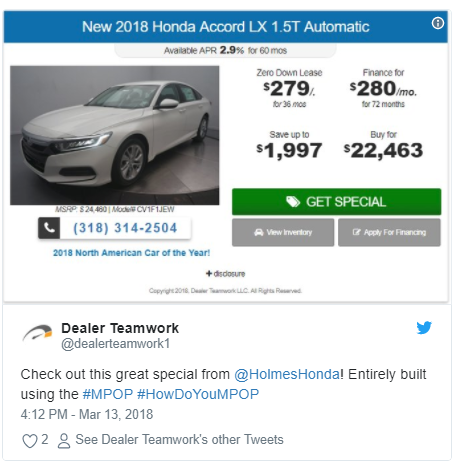Open See Dealer Teamwork's other Tweets
Viewport: 459px width, 466px height.
pos(179,440)
